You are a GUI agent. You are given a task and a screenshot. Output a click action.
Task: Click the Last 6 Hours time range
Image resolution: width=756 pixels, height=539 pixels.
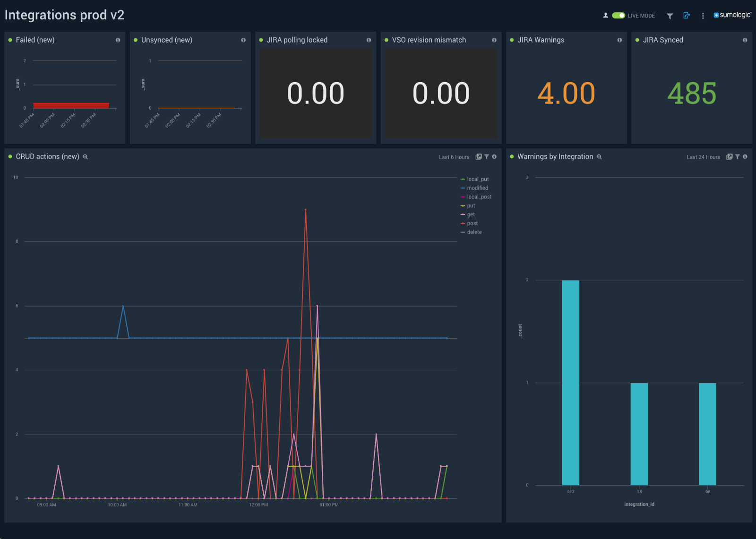click(x=454, y=157)
